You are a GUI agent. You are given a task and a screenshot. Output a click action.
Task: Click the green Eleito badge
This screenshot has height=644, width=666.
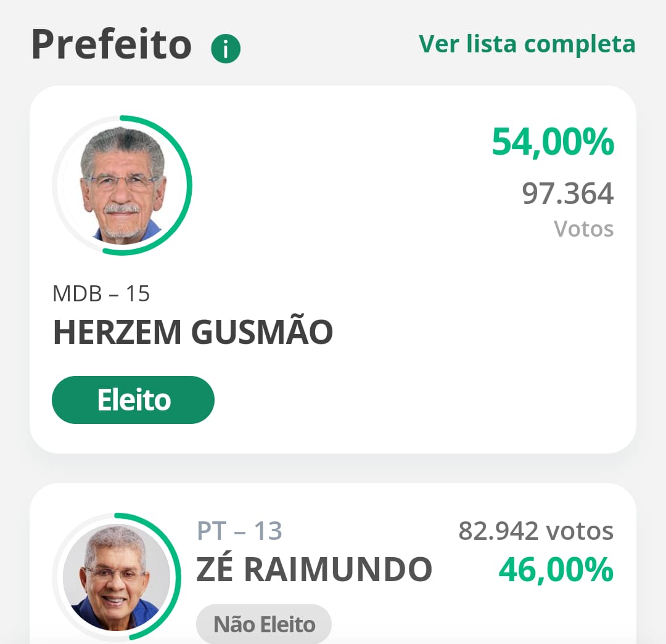pos(133,399)
